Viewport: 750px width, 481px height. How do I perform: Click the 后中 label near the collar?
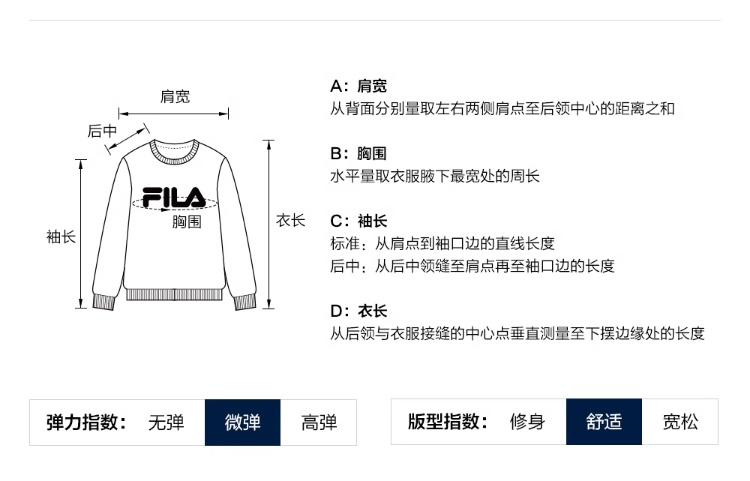click(x=102, y=131)
